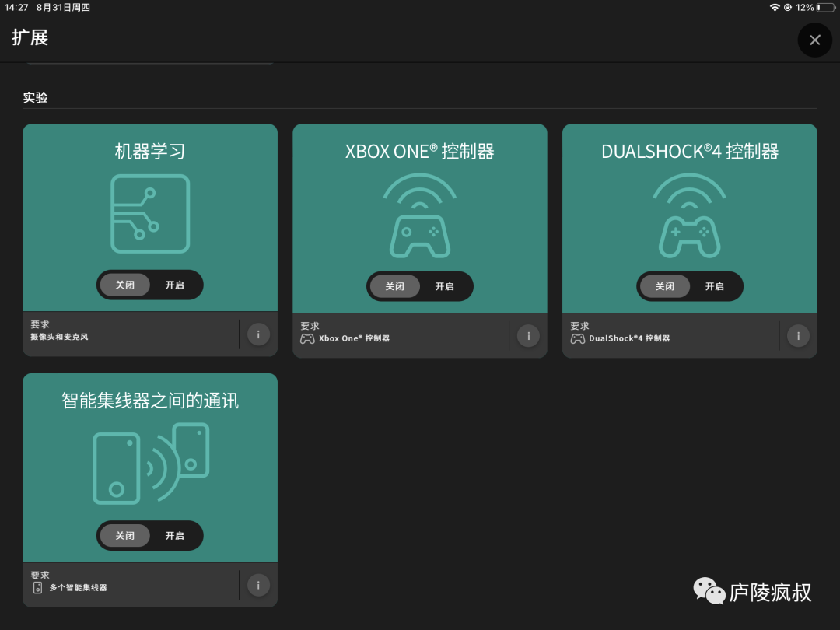
Task: Open info for 机器学习 extension
Action: [258, 334]
